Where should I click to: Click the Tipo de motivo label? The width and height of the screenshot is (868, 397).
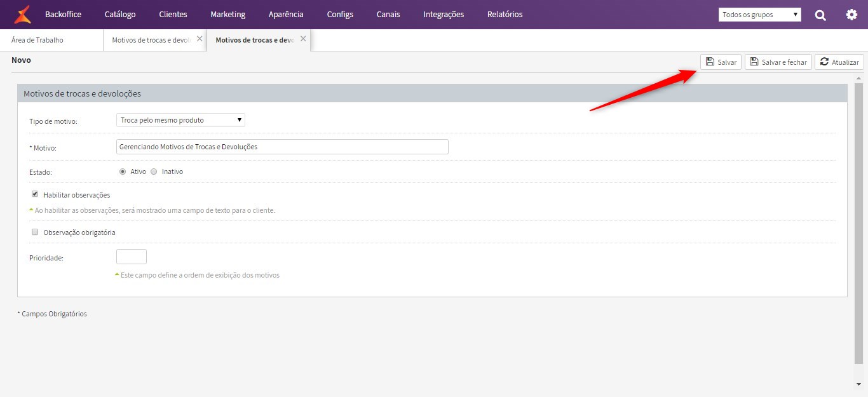[53, 121]
